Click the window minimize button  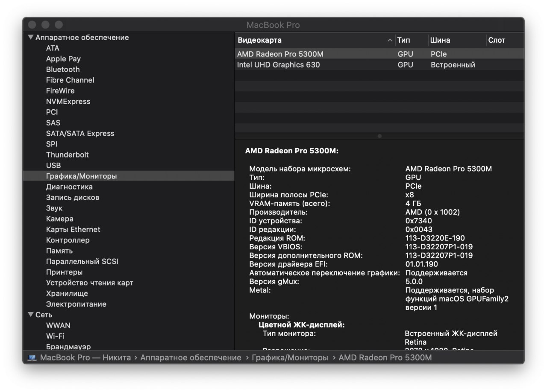45,25
